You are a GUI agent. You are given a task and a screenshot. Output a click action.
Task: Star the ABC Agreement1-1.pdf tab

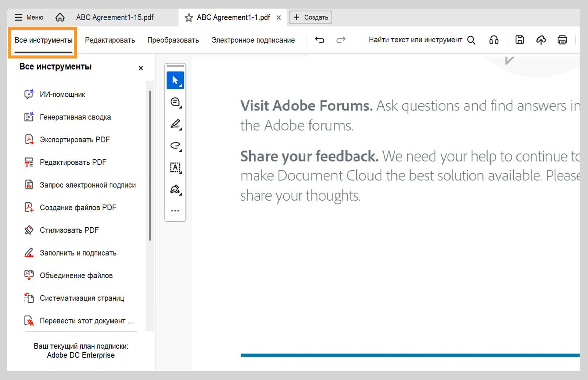189,18
